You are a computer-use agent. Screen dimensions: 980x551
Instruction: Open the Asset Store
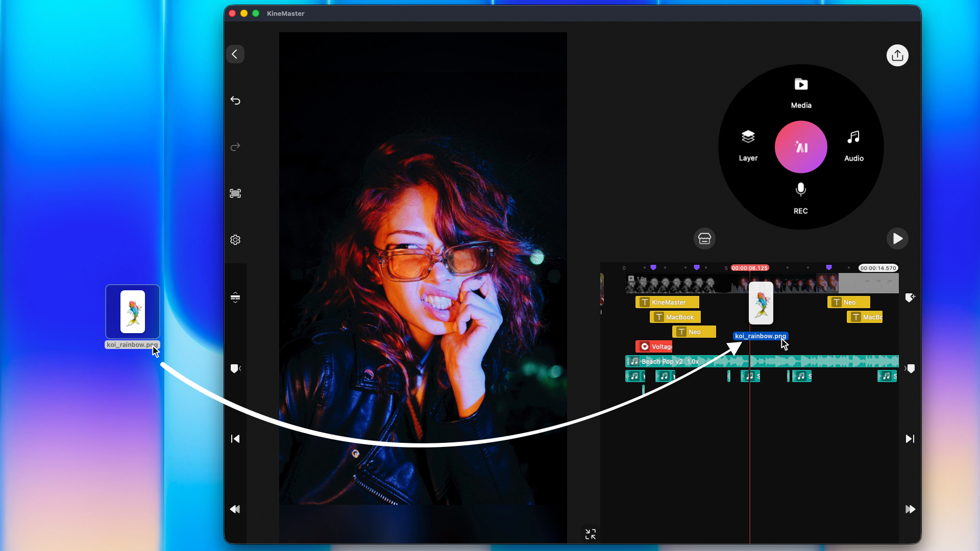tap(704, 238)
